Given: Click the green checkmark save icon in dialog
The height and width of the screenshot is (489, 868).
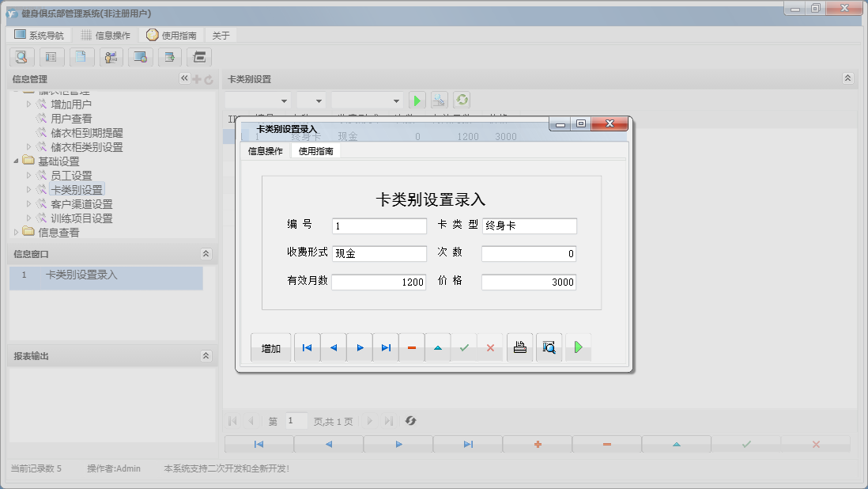Looking at the screenshot, I should pyautogui.click(x=464, y=347).
